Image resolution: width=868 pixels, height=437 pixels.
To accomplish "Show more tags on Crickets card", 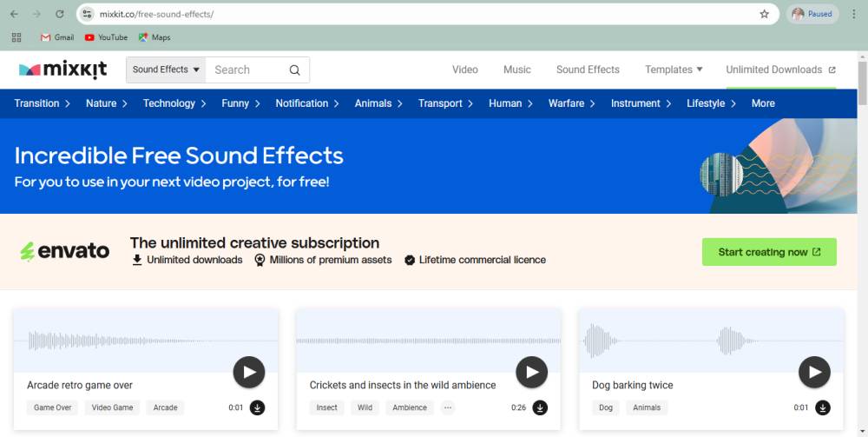I will click(x=448, y=407).
